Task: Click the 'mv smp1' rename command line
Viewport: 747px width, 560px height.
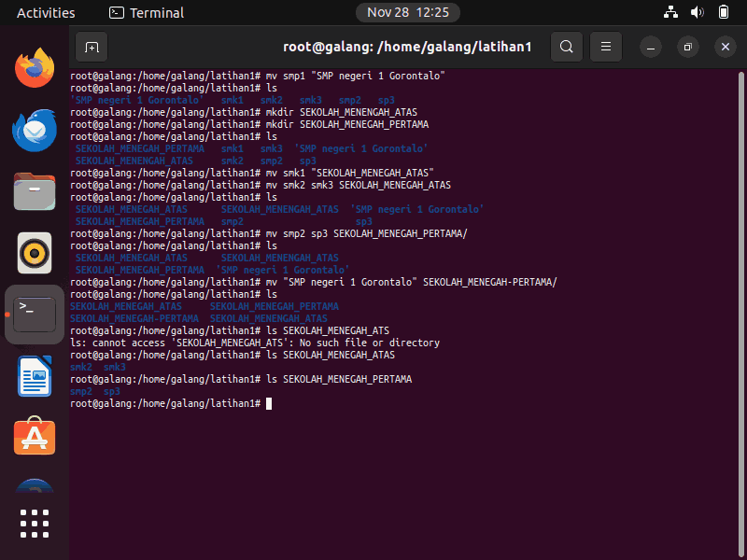Action: tap(258, 76)
